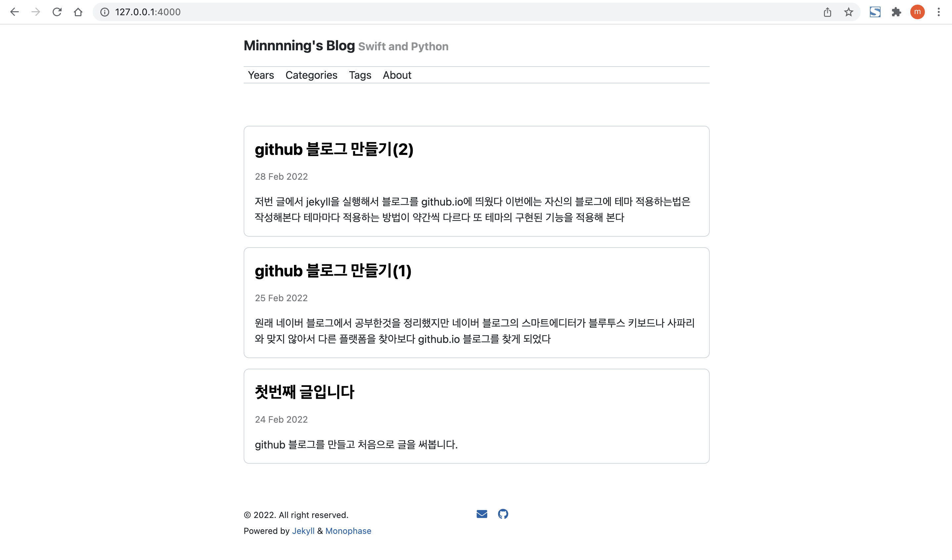Open Chrome three-dot menu
The width and height of the screenshot is (952, 560).
(938, 12)
